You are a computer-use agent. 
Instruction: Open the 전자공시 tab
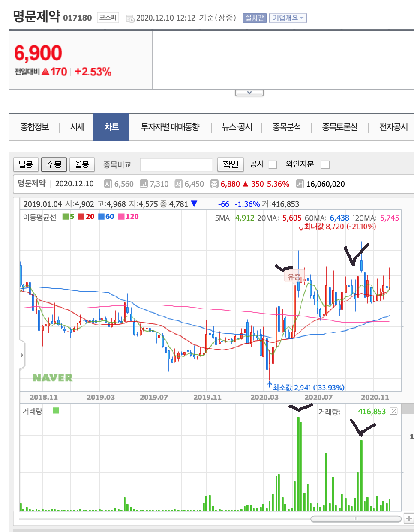tap(393, 127)
